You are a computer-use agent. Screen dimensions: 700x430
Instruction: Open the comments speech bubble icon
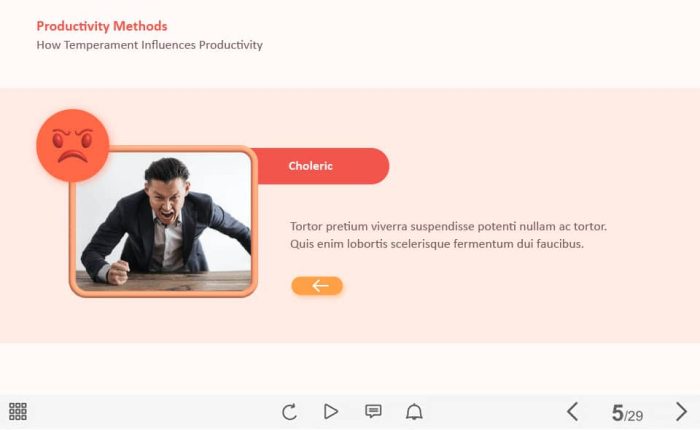coord(373,411)
